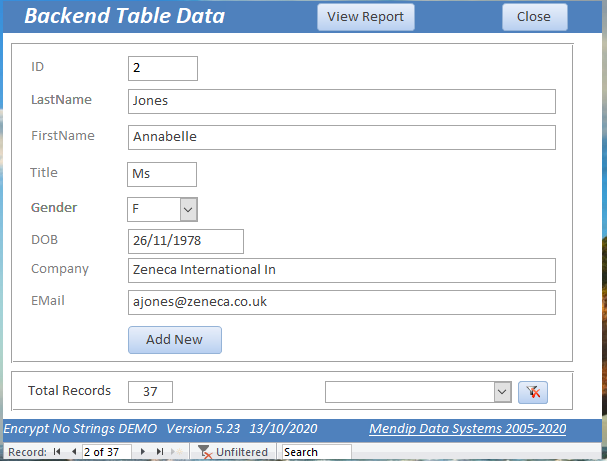
Task: Click the Add New button
Action: tap(175, 340)
